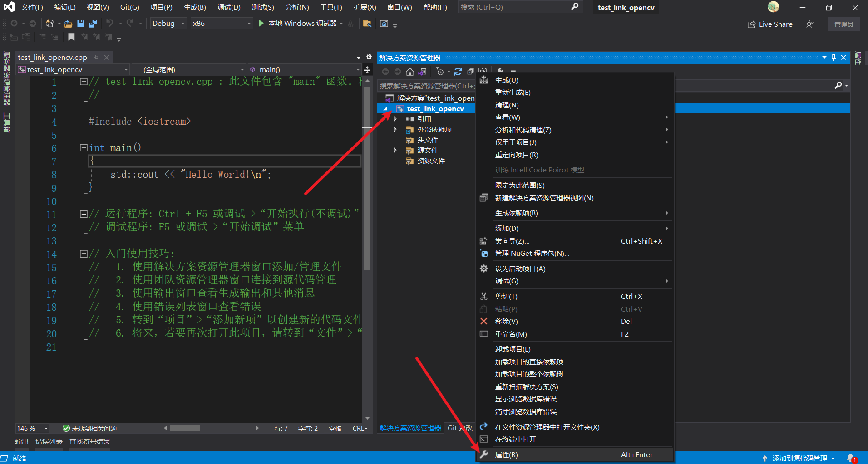Collapse all items in Solution Explorer

click(470, 72)
